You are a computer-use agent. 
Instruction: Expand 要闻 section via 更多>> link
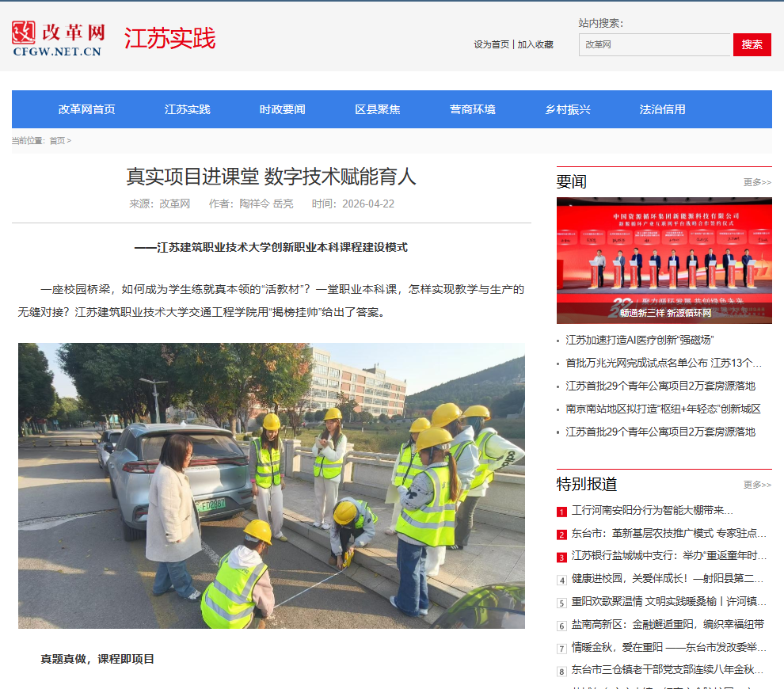[x=756, y=183]
